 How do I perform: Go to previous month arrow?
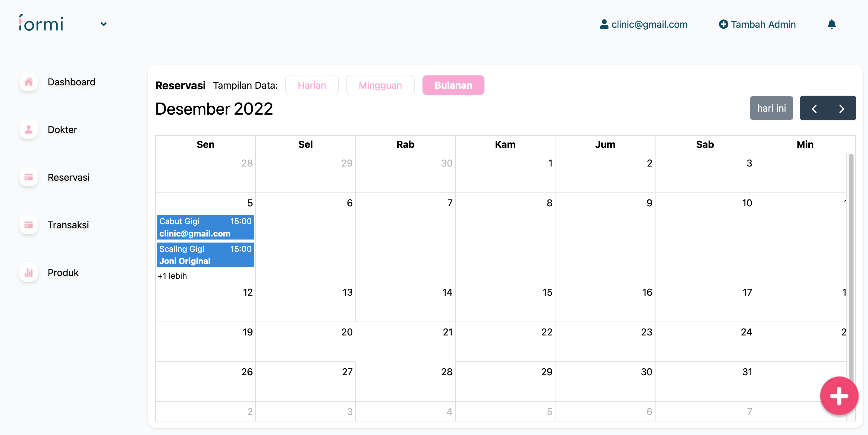(x=814, y=109)
